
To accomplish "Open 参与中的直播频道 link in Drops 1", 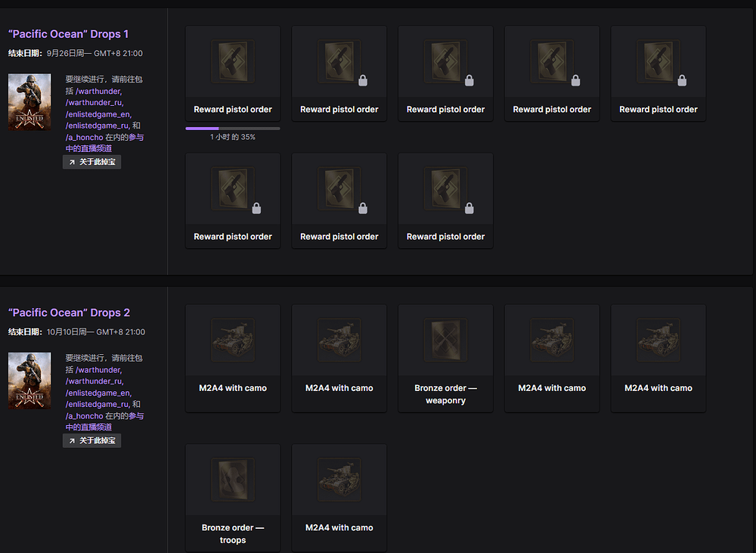I will click(x=88, y=148).
